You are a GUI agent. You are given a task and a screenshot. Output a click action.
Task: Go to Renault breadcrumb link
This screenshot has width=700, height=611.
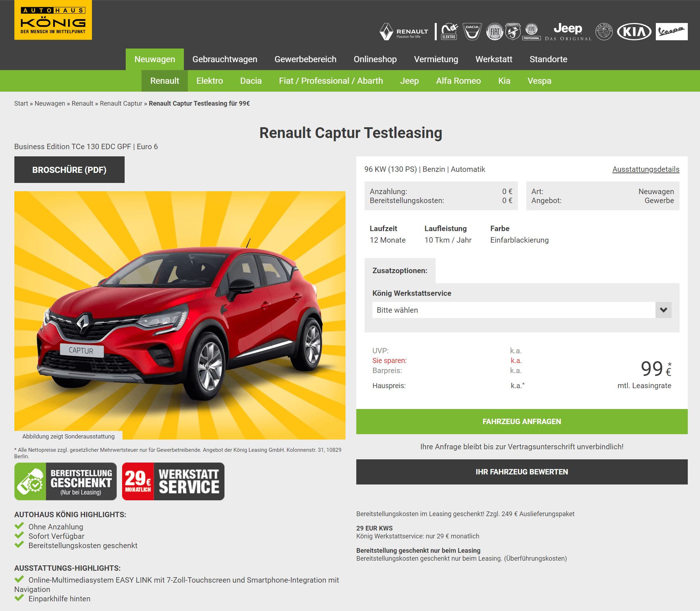(82, 104)
